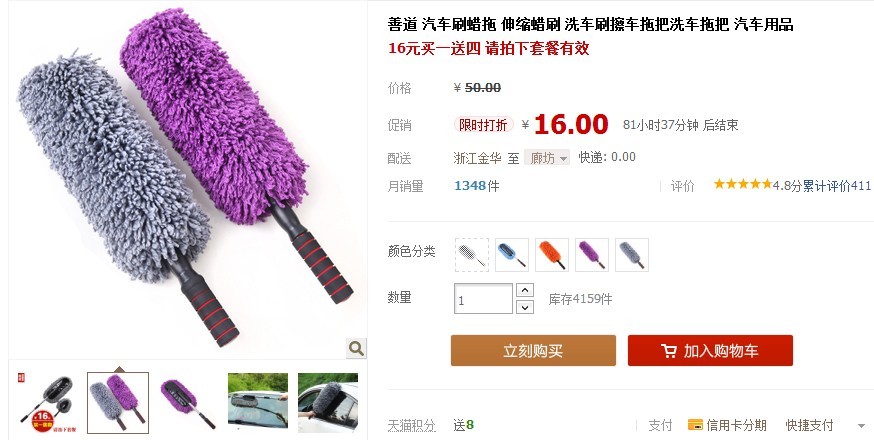Click the five-star rating icons

pos(742,184)
